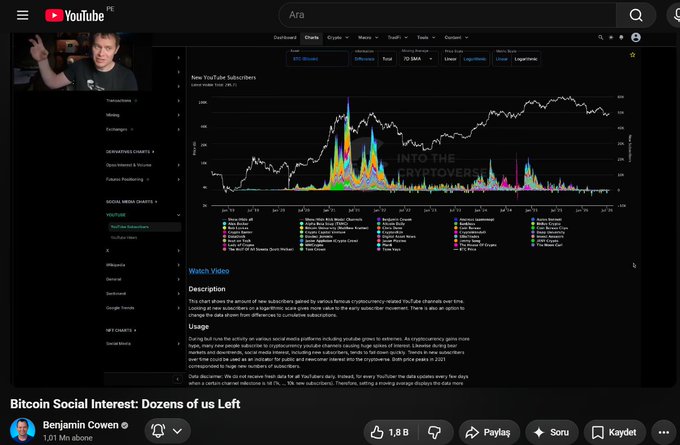The height and width of the screenshot is (445, 680).
Task: Click into the Ara search field
Action: point(448,15)
